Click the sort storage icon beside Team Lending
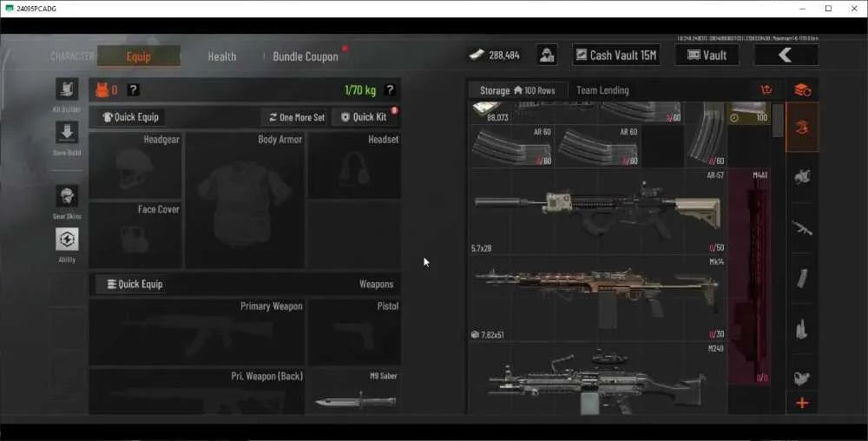 click(766, 89)
